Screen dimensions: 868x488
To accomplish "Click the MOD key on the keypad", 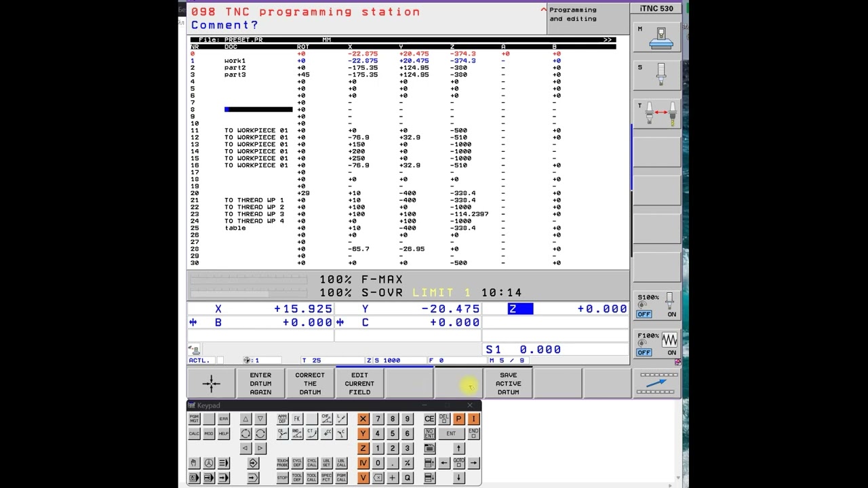I will [209, 434].
